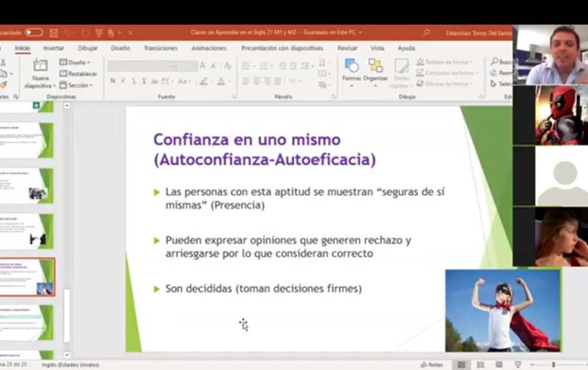588x370 pixels.
Task: Click the Nueva diapositiva icon
Action: (x=40, y=65)
